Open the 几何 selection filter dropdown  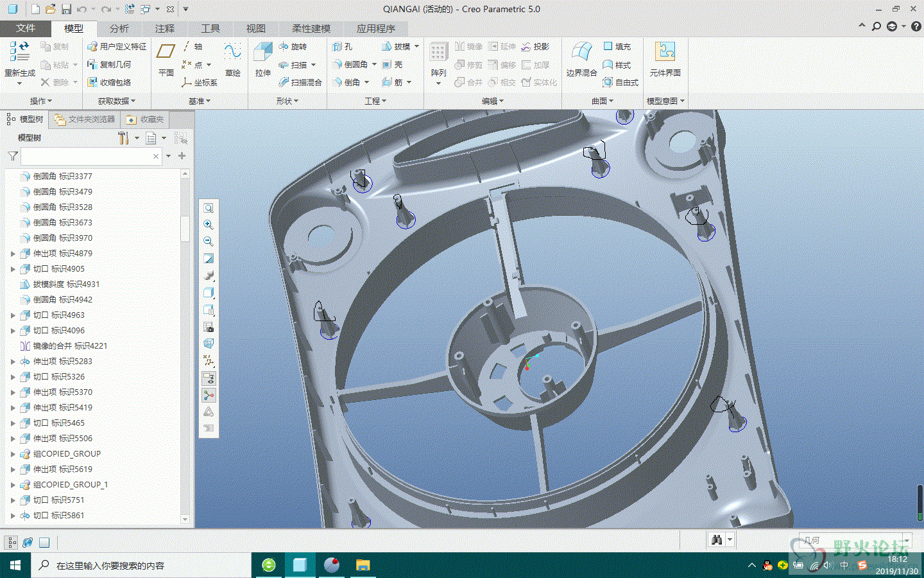pyautogui.click(x=907, y=541)
